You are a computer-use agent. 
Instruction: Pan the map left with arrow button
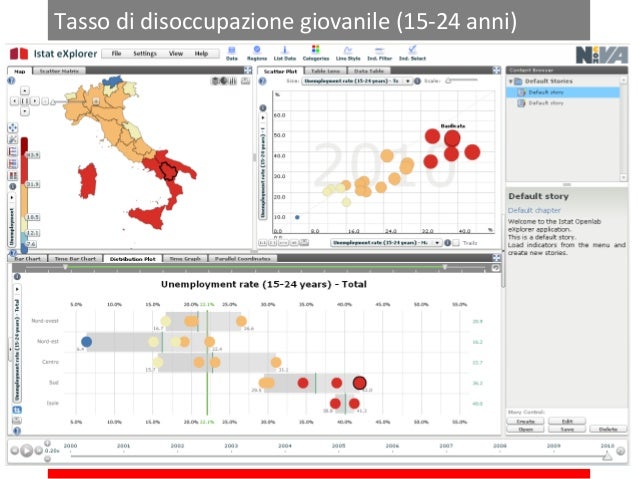pos(14,101)
